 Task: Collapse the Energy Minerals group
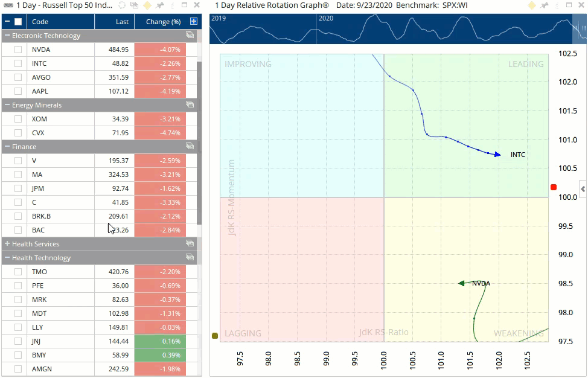[7, 104]
